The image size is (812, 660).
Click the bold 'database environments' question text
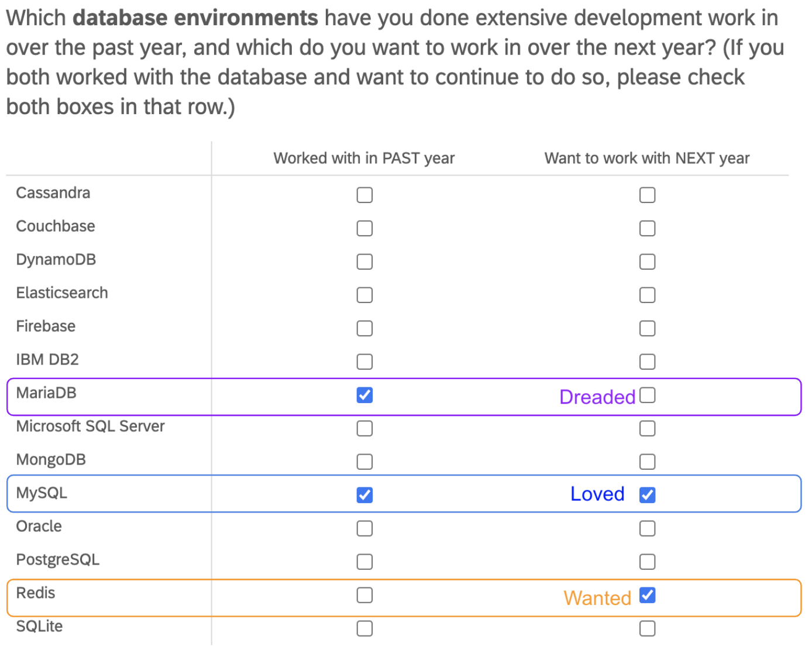[x=195, y=18]
